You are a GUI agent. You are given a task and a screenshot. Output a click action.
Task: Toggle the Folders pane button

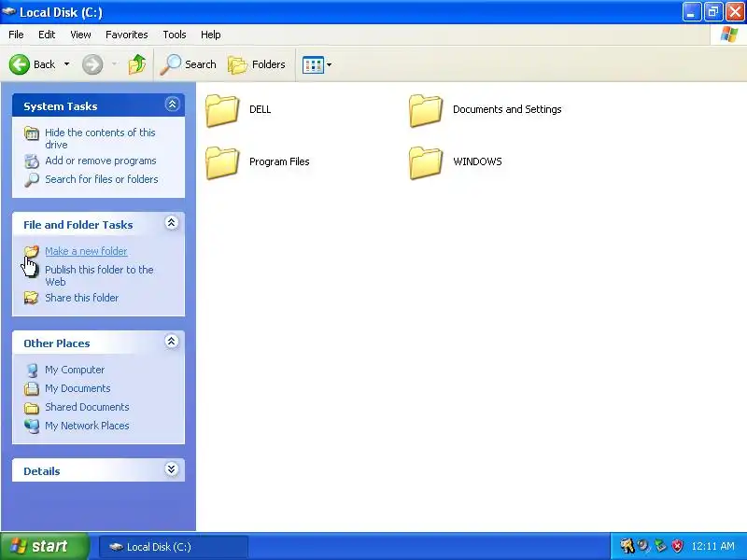(x=256, y=64)
